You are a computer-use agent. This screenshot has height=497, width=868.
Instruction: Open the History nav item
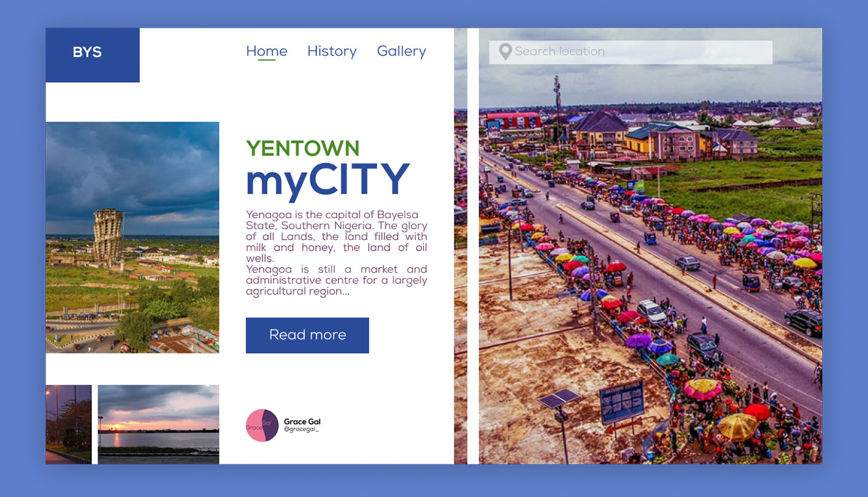pos(332,51)
